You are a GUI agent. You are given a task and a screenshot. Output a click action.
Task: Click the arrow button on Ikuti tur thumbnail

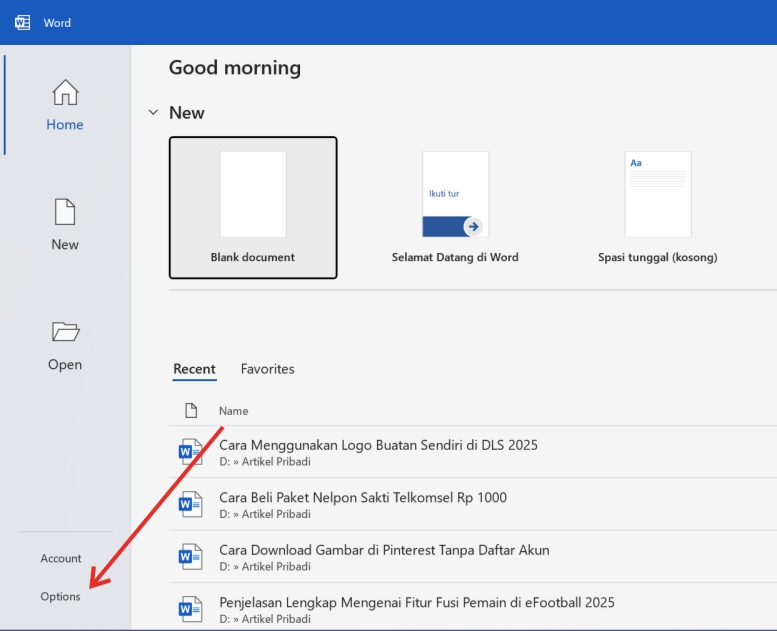473,227
